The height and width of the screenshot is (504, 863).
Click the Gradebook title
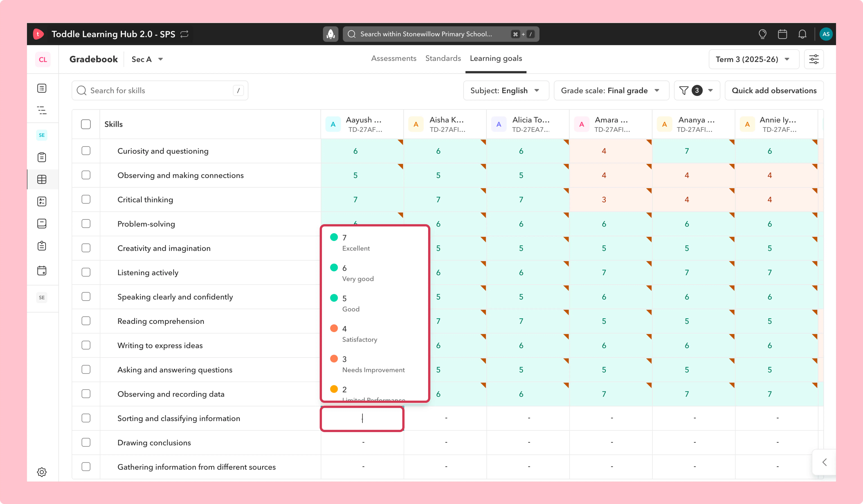click(94, 59)
